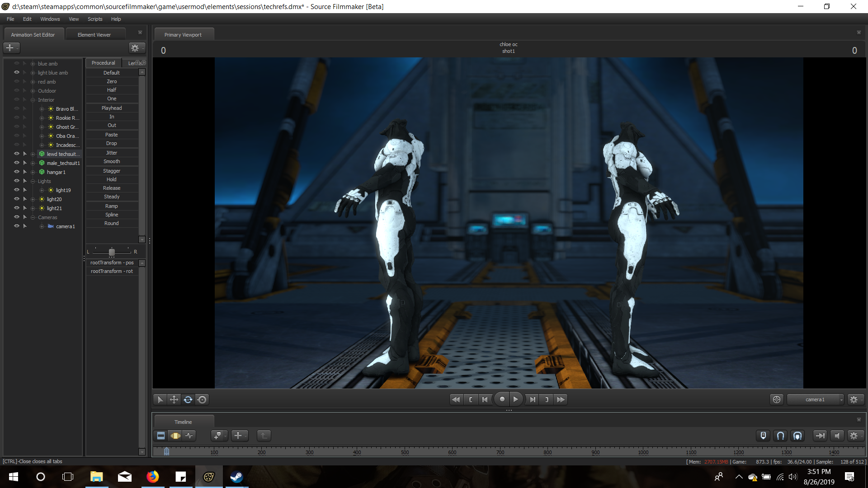This screenshot has width=868, height=488.
Task: Collapse the Interior group
Action: [33, 100]
